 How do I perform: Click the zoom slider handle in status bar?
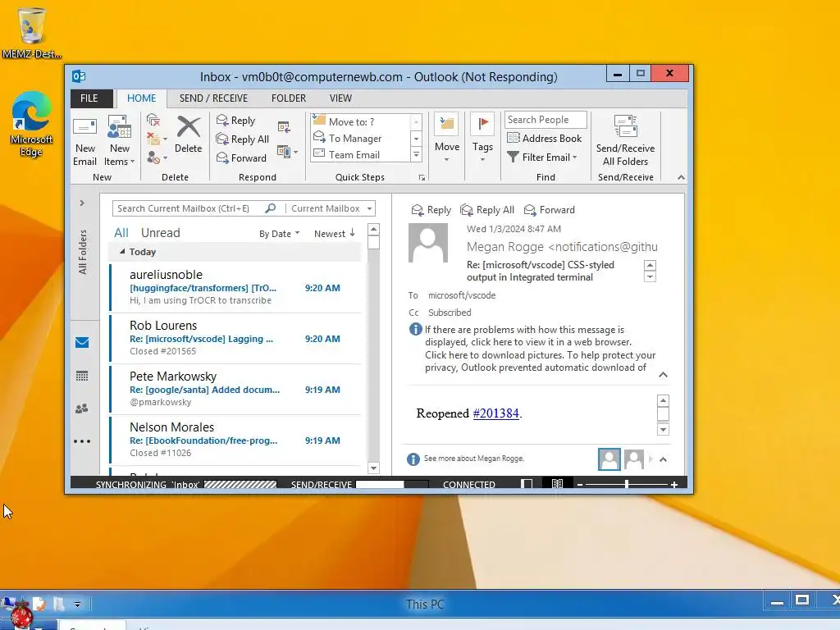(626, 484)
